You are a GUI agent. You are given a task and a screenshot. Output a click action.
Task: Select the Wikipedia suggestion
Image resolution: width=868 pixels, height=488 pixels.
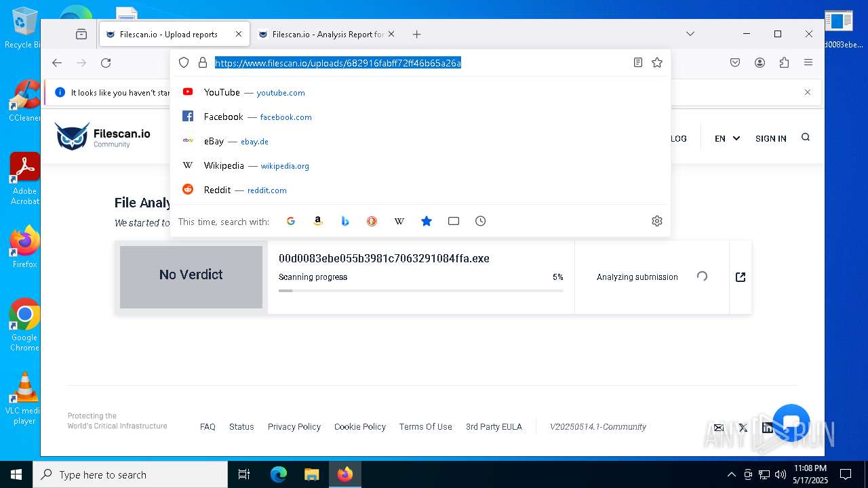click(x=420, y=165)
